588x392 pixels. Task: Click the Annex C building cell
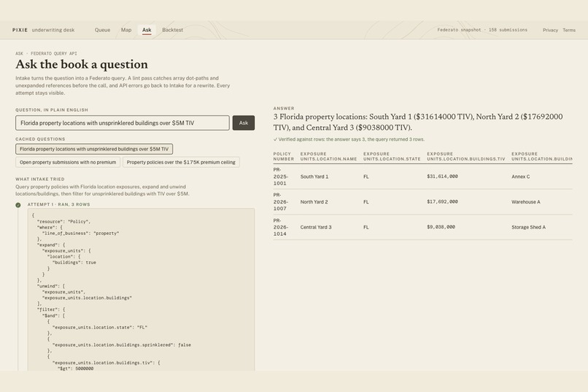point(520,177)
